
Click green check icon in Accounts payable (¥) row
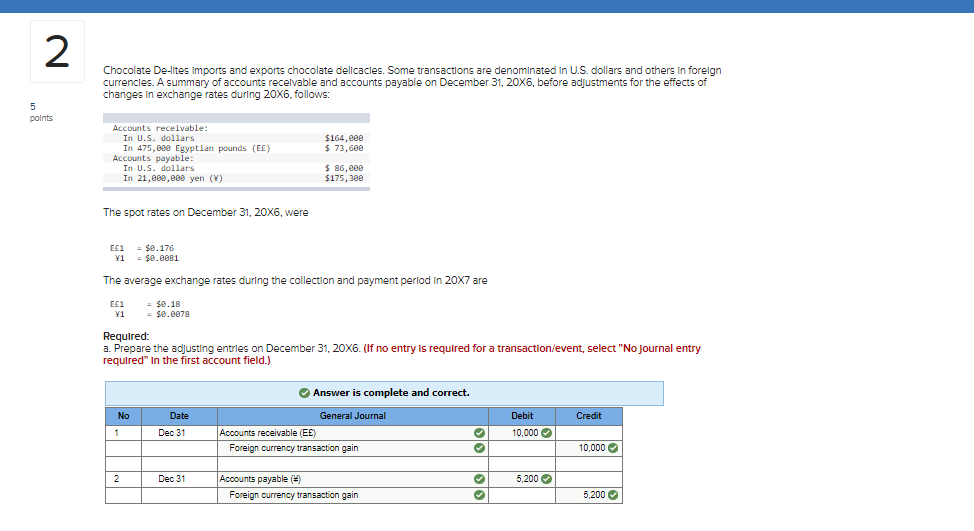pos(479,479)
